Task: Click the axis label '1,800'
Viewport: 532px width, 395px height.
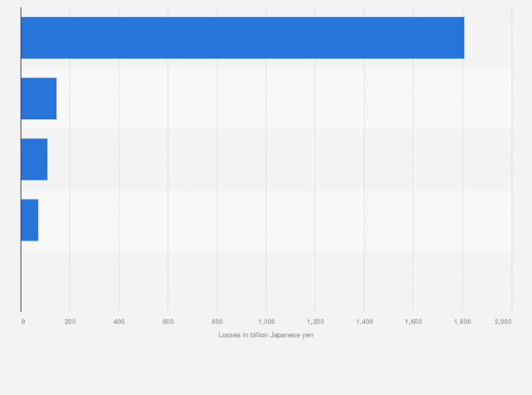Action: (462, 322)
